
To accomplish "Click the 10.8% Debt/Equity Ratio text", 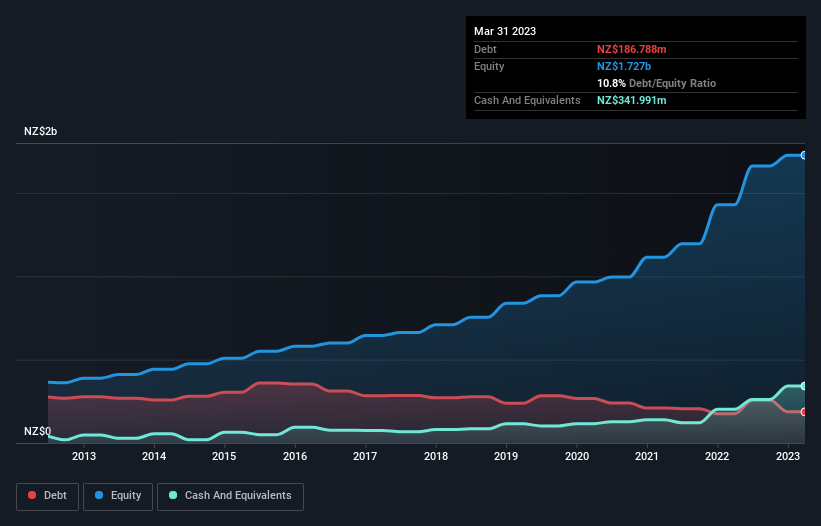I will coord(656,83).
